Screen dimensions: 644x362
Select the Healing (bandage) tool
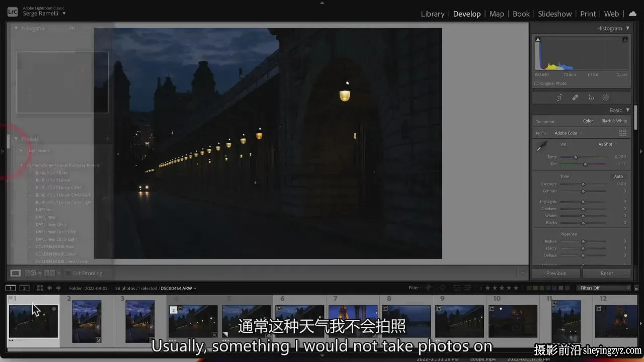coord(575,98)
